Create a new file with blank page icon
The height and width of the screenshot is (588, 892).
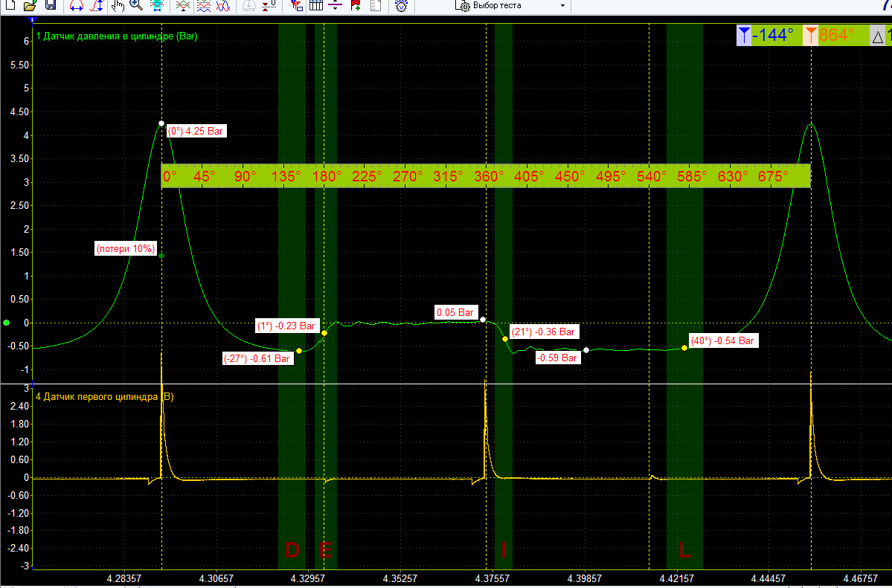click(11, 5)
